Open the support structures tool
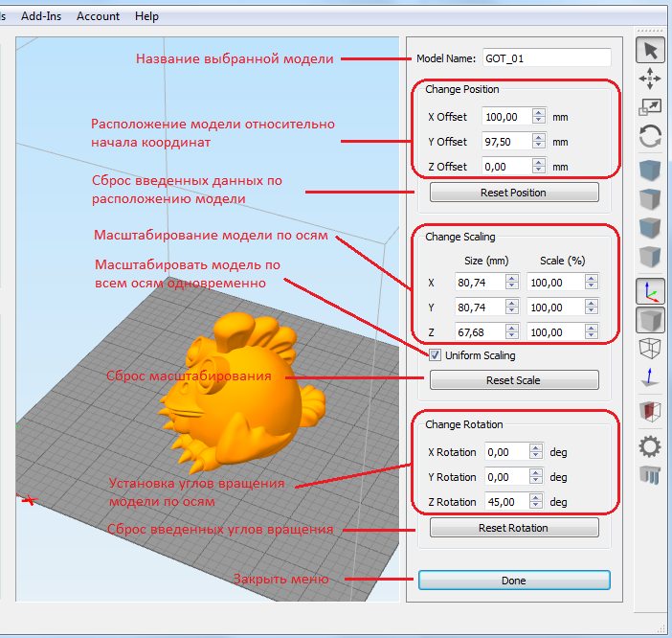 coord(650,475)
